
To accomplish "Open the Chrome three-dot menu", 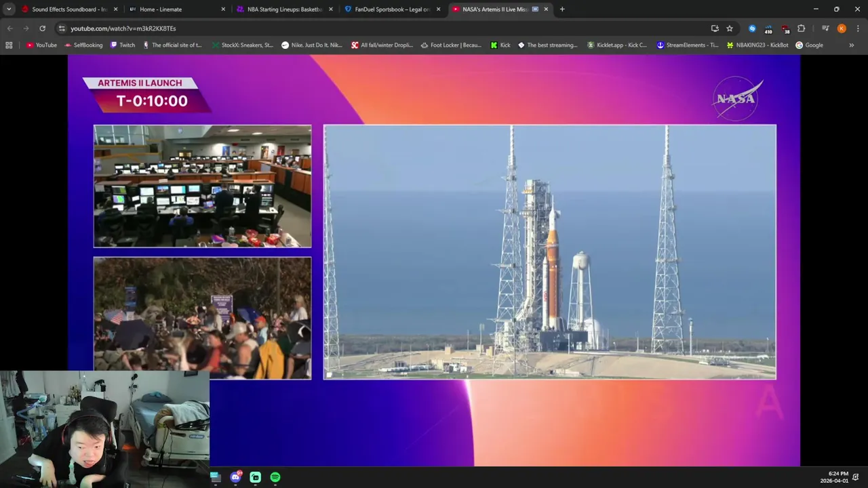I will pyautogui.click(x=858, y=28).
